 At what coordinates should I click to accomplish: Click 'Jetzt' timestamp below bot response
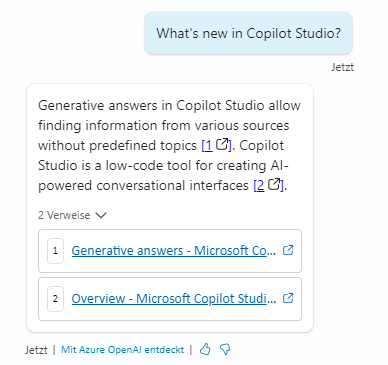(x=36, y=350)
